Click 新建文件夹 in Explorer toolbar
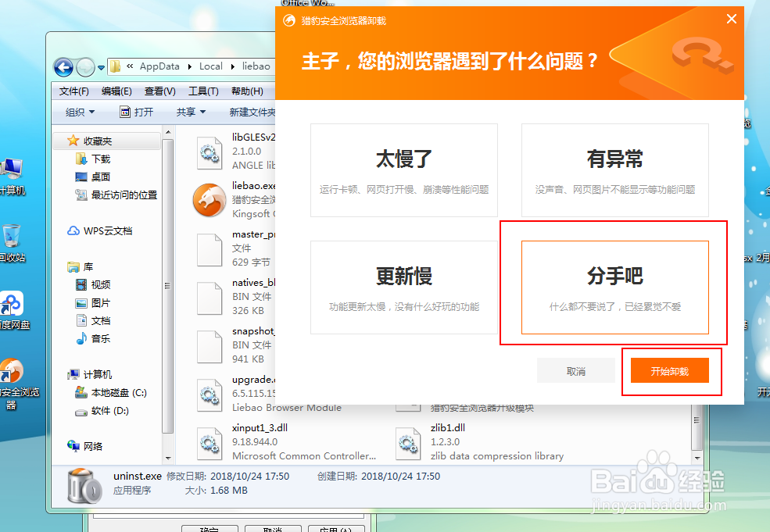Screen dimensions: 770x532 [252, 112]
